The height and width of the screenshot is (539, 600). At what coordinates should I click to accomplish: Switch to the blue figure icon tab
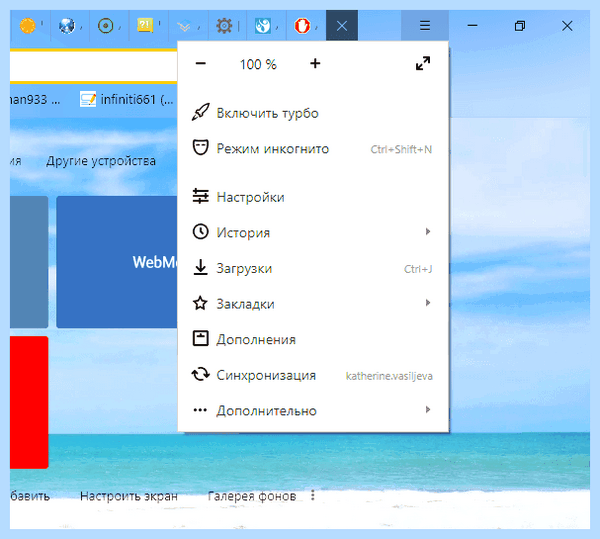click(263, 26)
